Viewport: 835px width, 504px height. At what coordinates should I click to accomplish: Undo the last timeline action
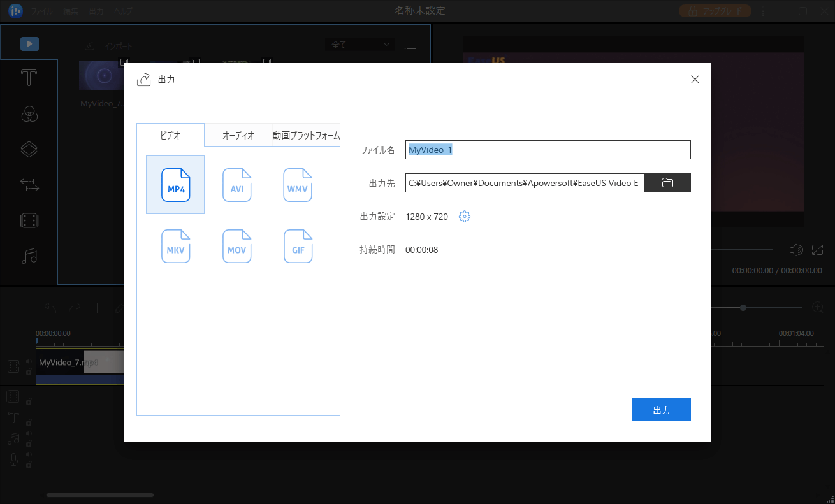[50, 308]
